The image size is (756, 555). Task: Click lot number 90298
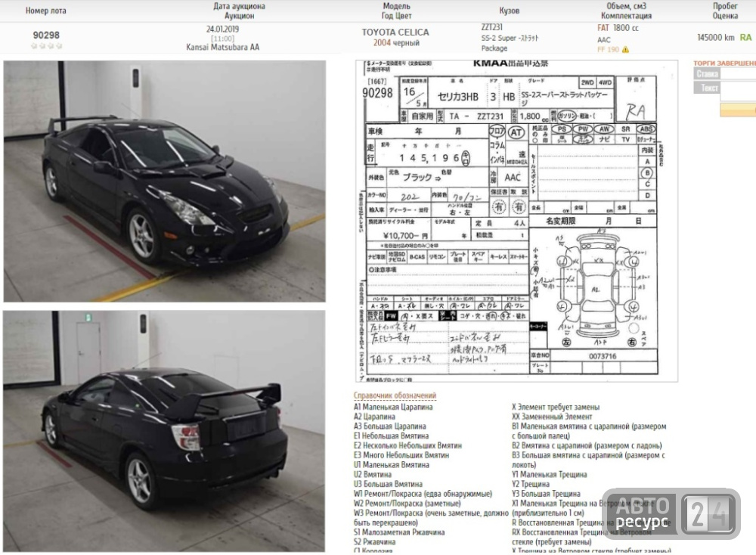coord(46,36)
